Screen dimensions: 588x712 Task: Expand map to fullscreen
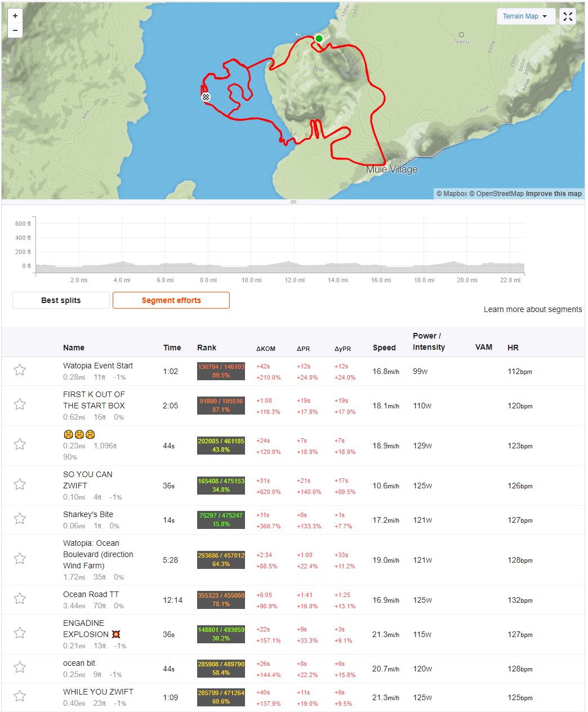click(x=568, y=16)
